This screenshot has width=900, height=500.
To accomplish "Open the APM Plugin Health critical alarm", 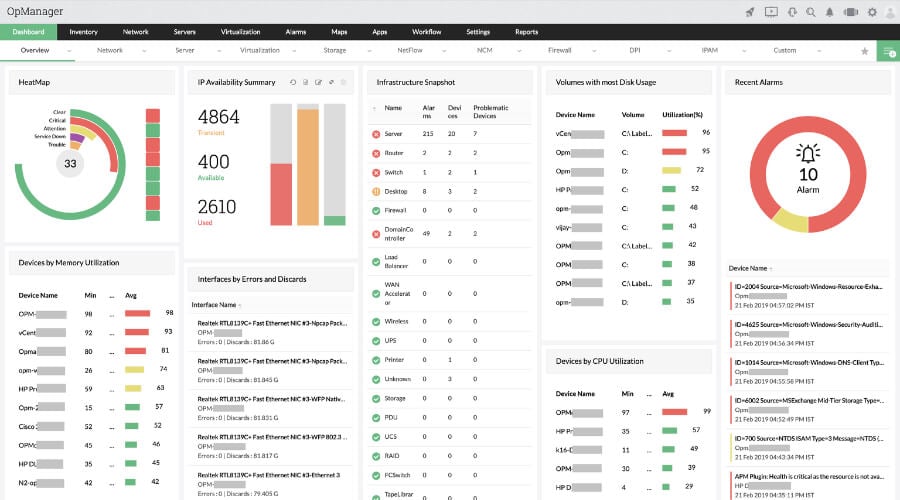I will [808, 476].
